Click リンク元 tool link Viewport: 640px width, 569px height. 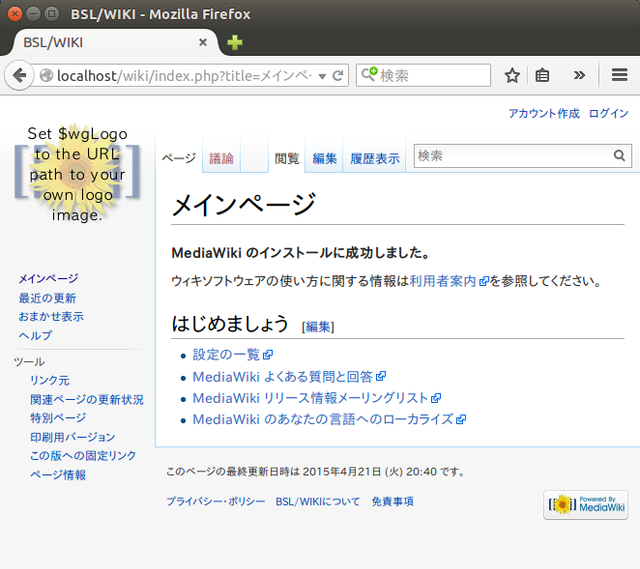pos(50,380)
